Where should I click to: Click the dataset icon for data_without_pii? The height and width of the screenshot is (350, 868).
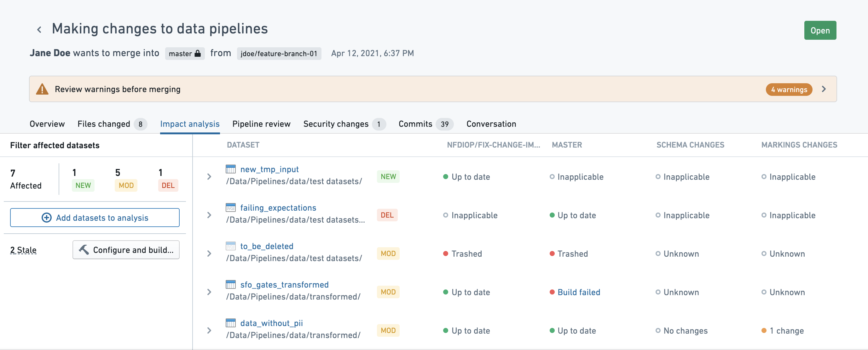point(230,323)
